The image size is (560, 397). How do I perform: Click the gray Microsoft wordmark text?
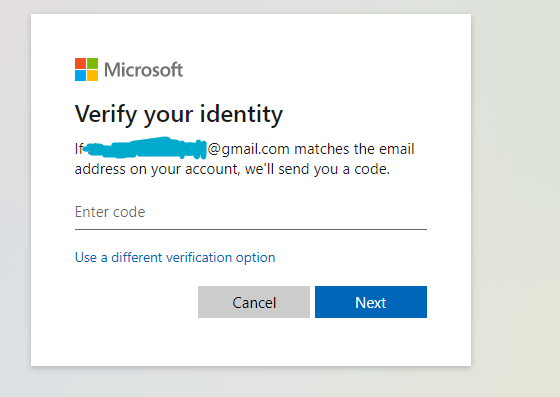tap(144, 70)
